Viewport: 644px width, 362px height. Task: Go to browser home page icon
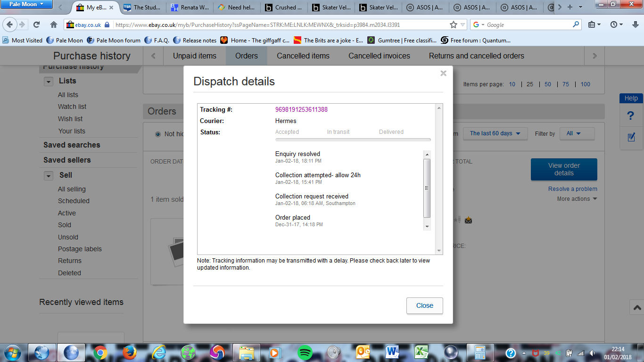(54, 25)
